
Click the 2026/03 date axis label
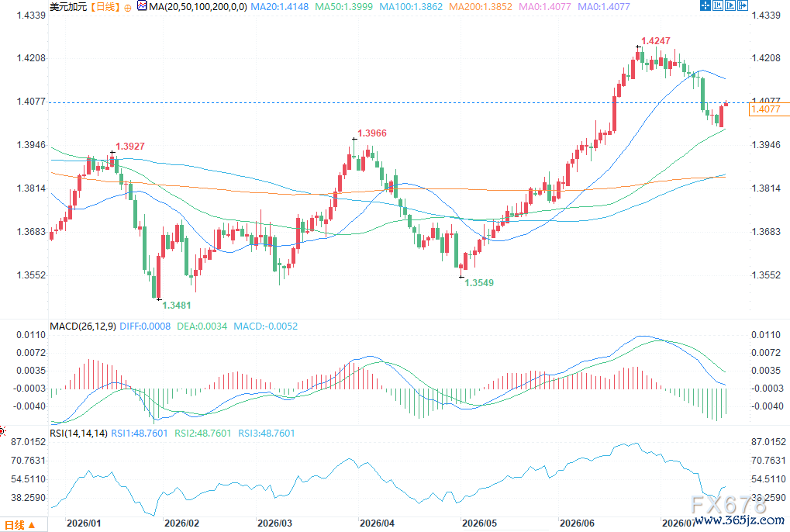pos(274,523)
